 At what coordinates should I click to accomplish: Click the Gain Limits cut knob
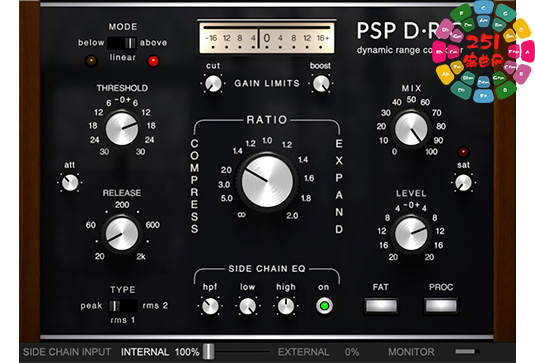pos(213,84)
